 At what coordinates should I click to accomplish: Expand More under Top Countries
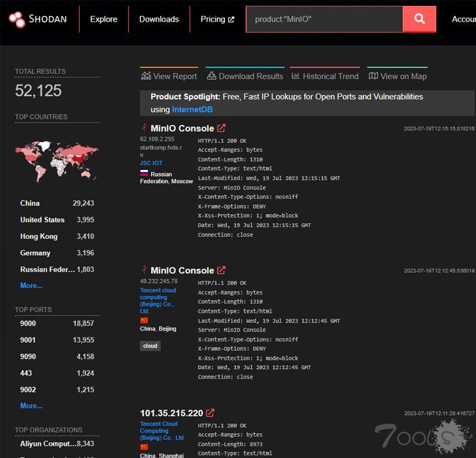click(31, 286)
